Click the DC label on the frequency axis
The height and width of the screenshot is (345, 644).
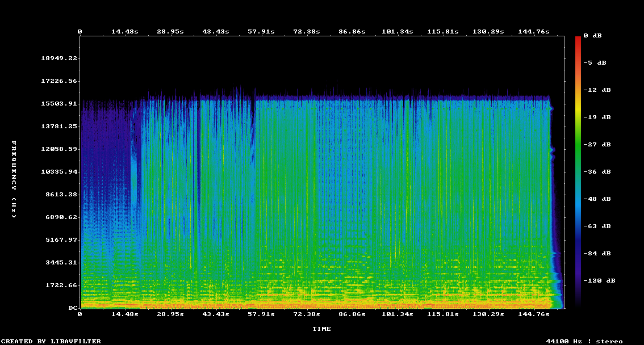tap(73, 308)
